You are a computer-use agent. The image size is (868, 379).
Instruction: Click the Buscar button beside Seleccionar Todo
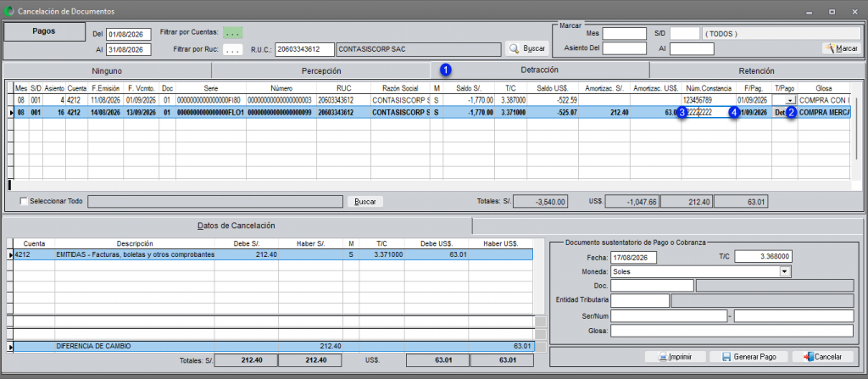(x=364, y=202)
